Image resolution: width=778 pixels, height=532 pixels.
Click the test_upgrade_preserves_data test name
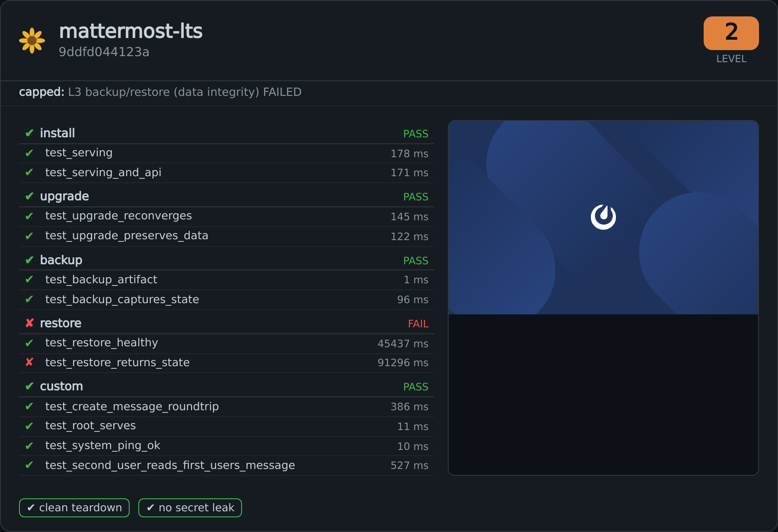coord(127,236)
